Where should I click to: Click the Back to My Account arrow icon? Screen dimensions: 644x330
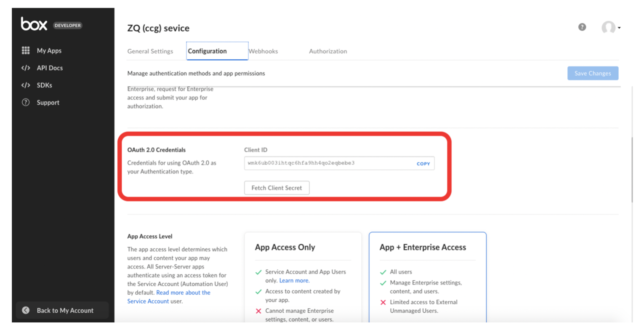26,310
